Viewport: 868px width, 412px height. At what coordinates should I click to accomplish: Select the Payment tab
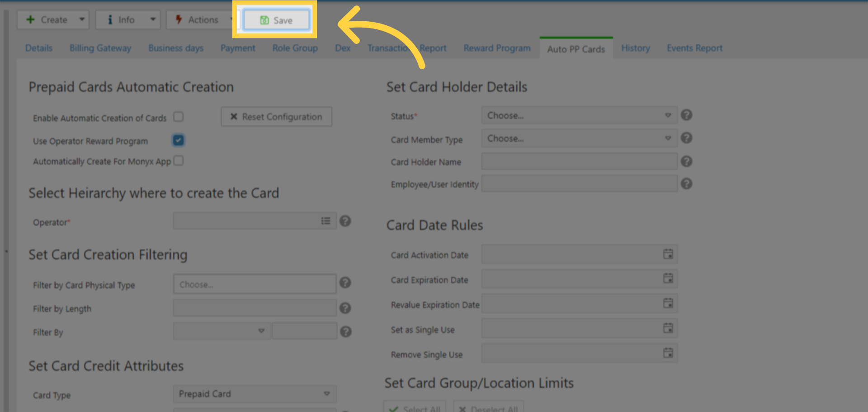tap(238, 48)
